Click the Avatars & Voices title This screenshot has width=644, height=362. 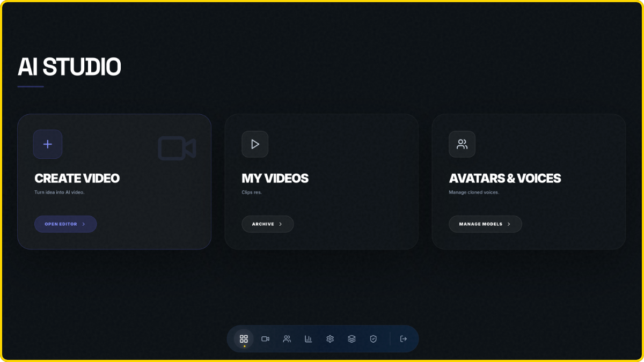pyautogui.click(x=504, y=179)
